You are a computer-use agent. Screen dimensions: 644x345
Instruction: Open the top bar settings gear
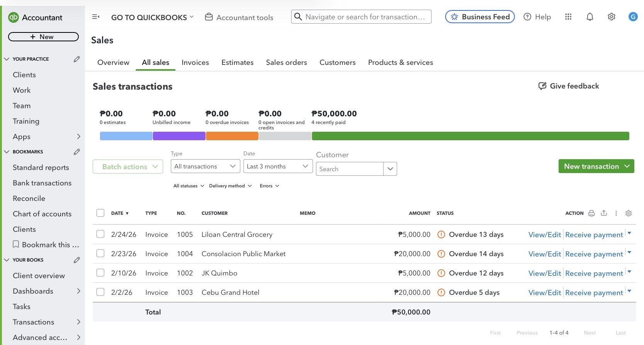[x=612, y=17]
